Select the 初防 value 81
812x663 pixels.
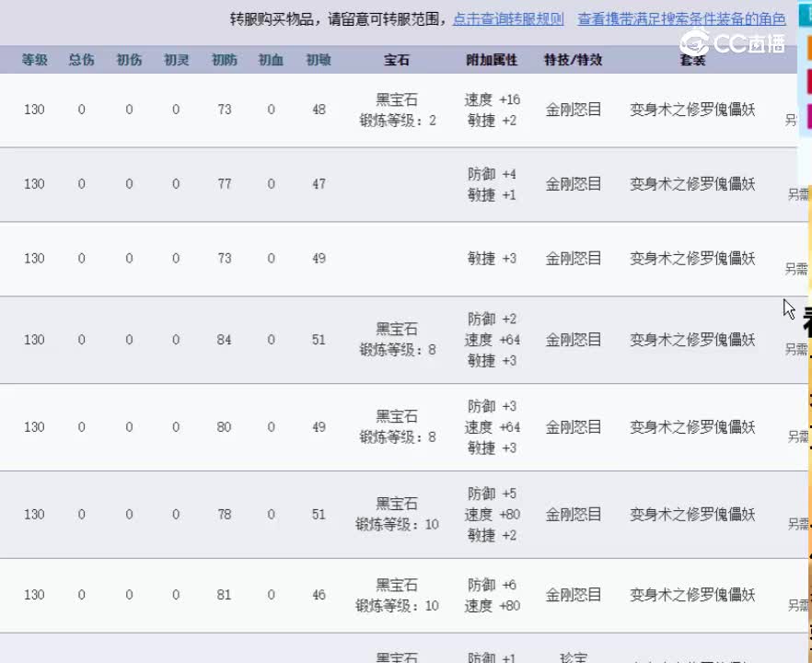pyautogui.click(x=225, y=595)
